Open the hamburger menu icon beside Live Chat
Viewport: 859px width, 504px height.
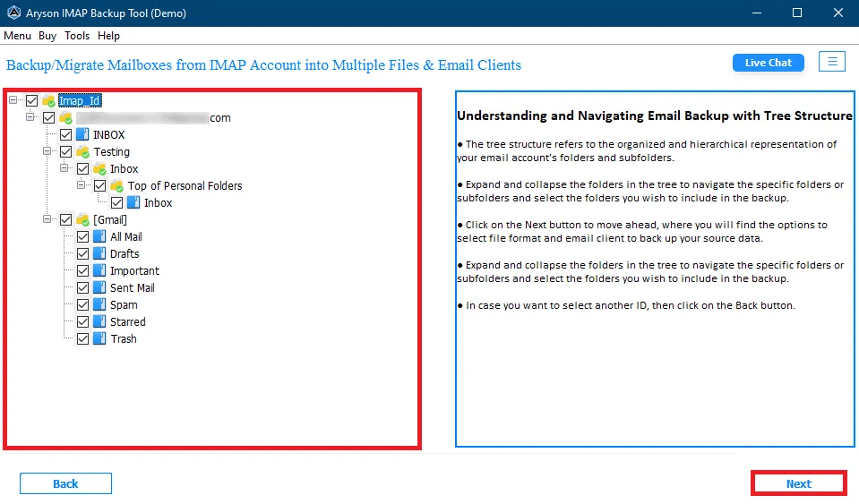coord(832,61)
